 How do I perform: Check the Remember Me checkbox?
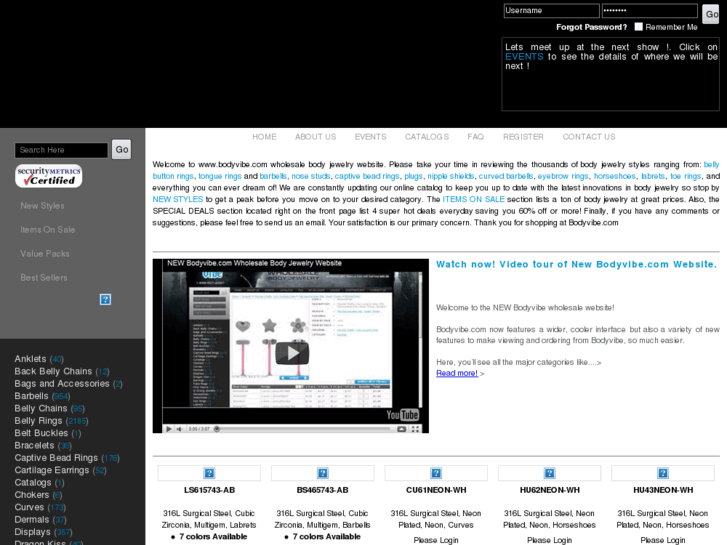(638, 26)
